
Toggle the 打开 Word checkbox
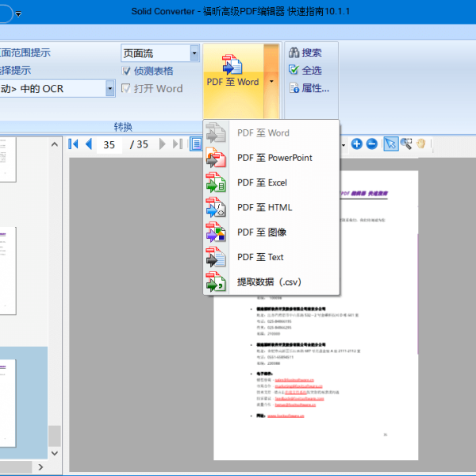[126, 89]
